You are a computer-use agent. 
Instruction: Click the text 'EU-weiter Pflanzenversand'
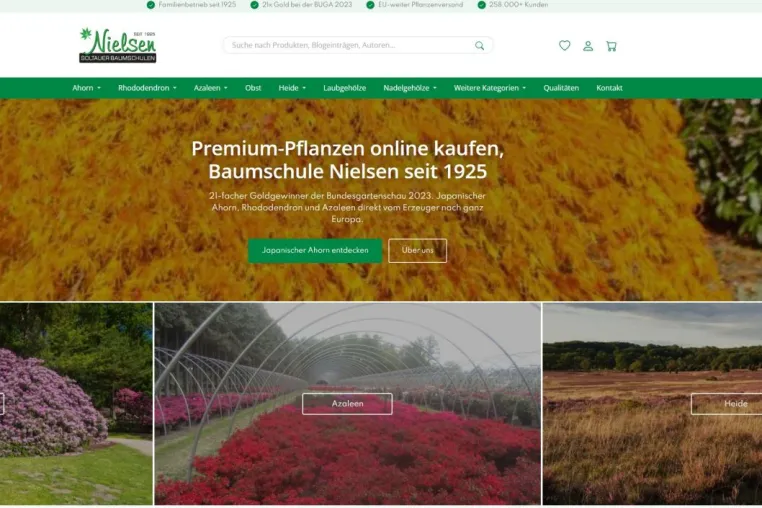tap(421, 5)
